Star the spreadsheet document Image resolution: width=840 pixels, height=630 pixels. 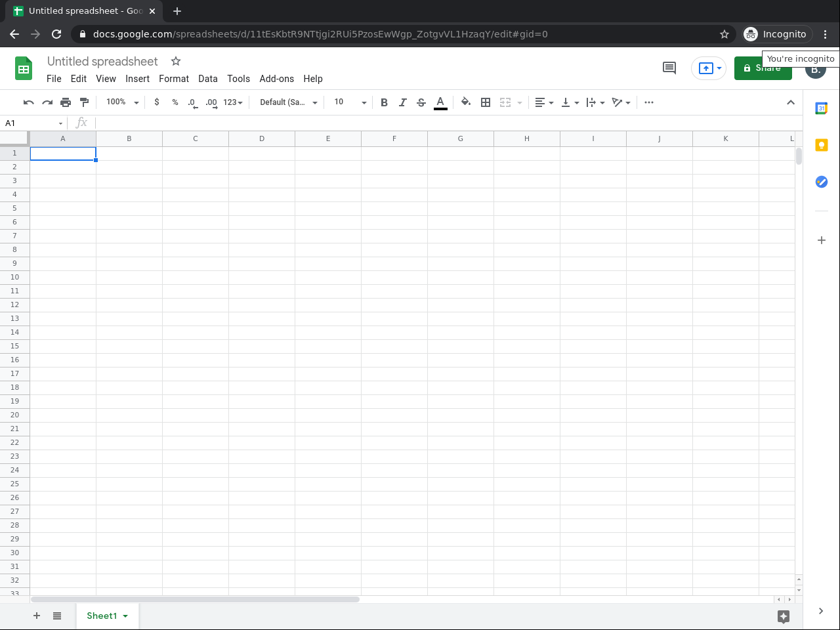coord(176,61)
